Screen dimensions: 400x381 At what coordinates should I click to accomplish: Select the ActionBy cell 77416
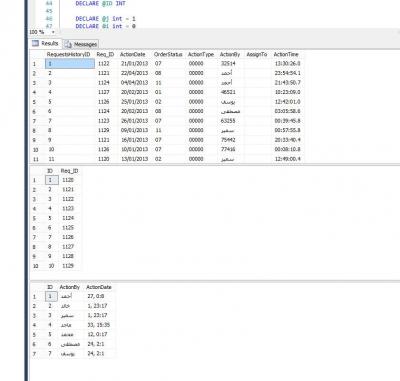231,149
